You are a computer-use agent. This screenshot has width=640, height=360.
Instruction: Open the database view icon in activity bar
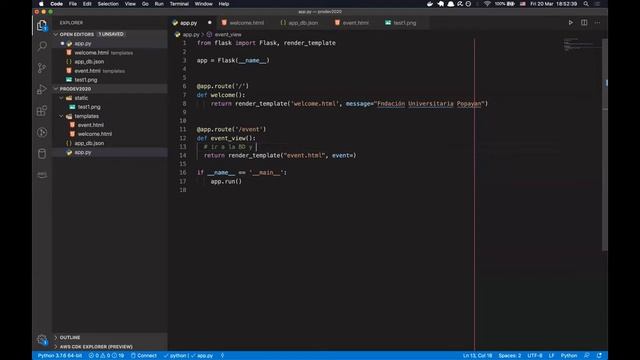pyautogui.click(x=42, y=153)
